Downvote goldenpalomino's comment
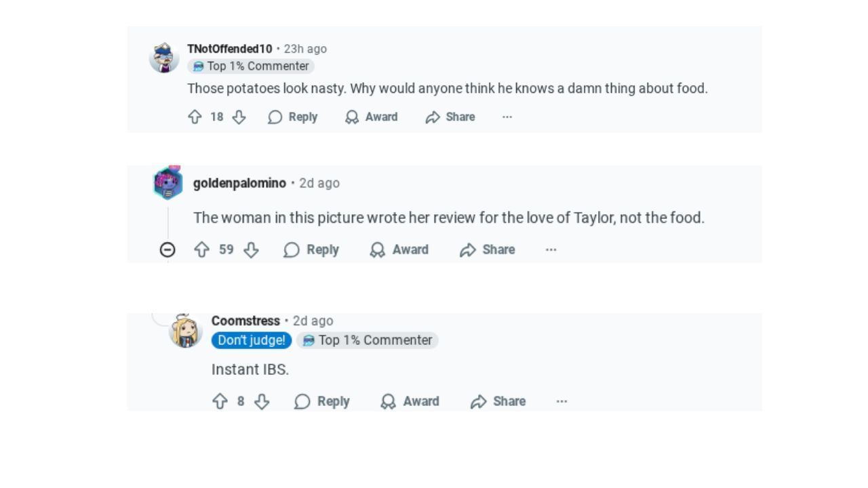This screenshot has height=488, width=868. pyautogui.click(x=251, y=250)
